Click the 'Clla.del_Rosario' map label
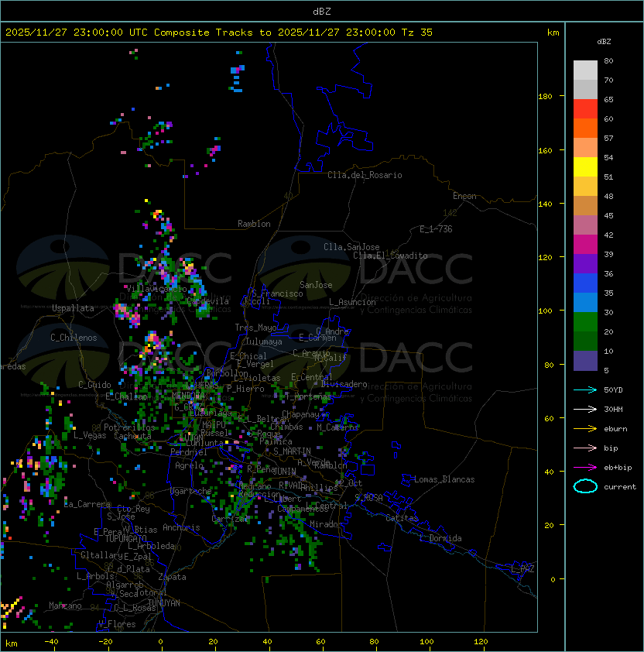 (x=365, y=175)
